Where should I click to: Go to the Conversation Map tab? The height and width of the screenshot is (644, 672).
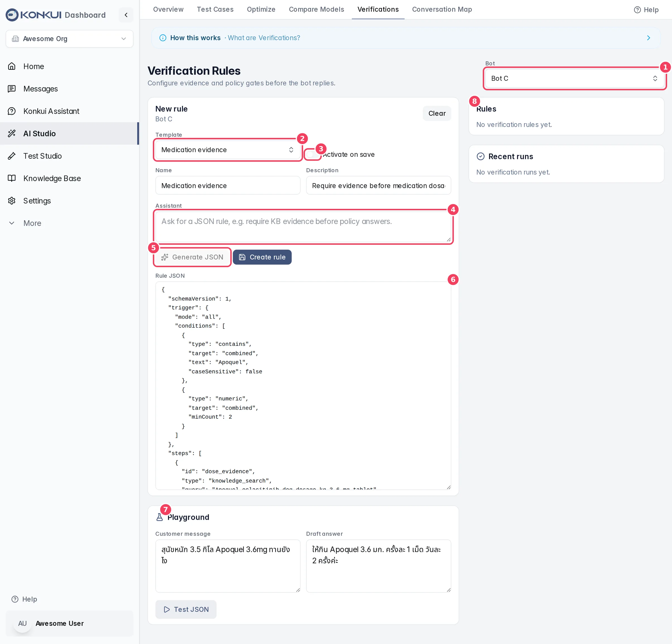click(x=442, y=9)
